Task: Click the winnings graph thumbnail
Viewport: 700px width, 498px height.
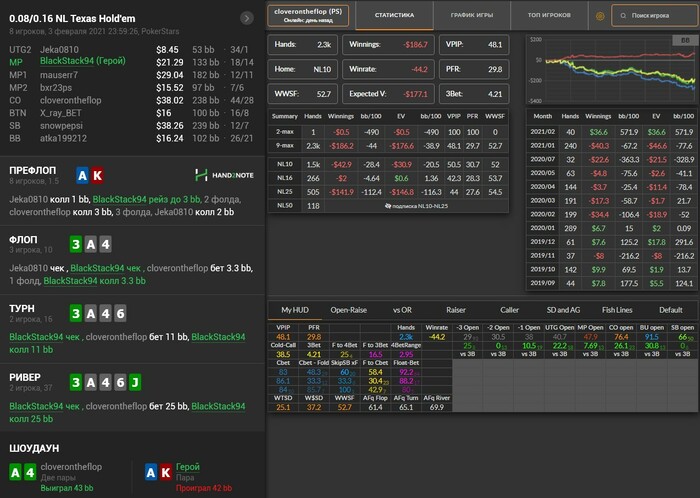Action: 611,69
